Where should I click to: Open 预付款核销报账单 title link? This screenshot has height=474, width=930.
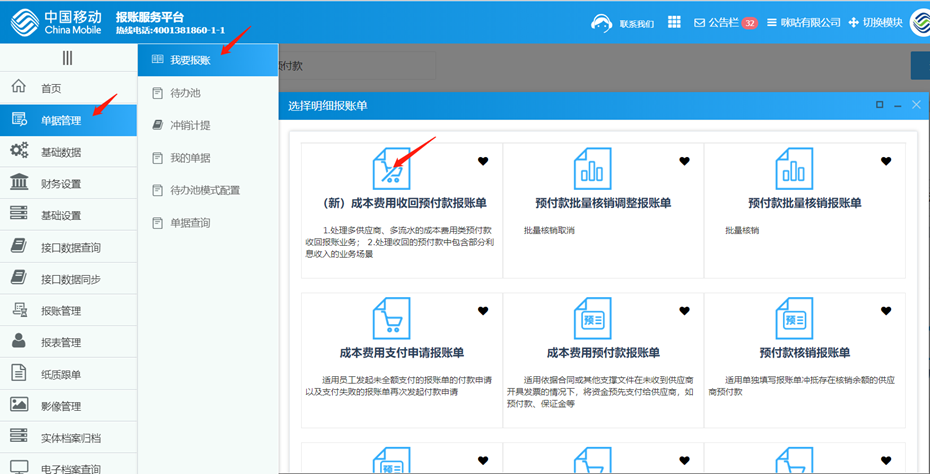coord(805,353)
